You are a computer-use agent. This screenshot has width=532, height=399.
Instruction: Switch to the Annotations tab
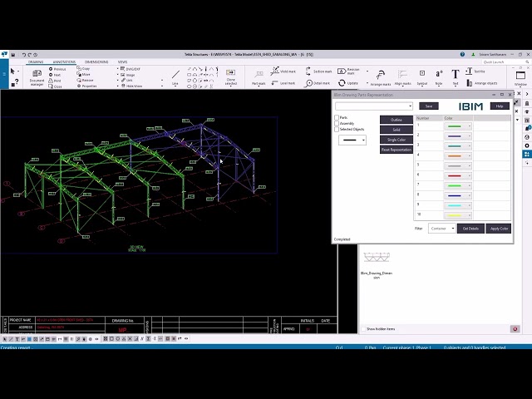(64, 62)
